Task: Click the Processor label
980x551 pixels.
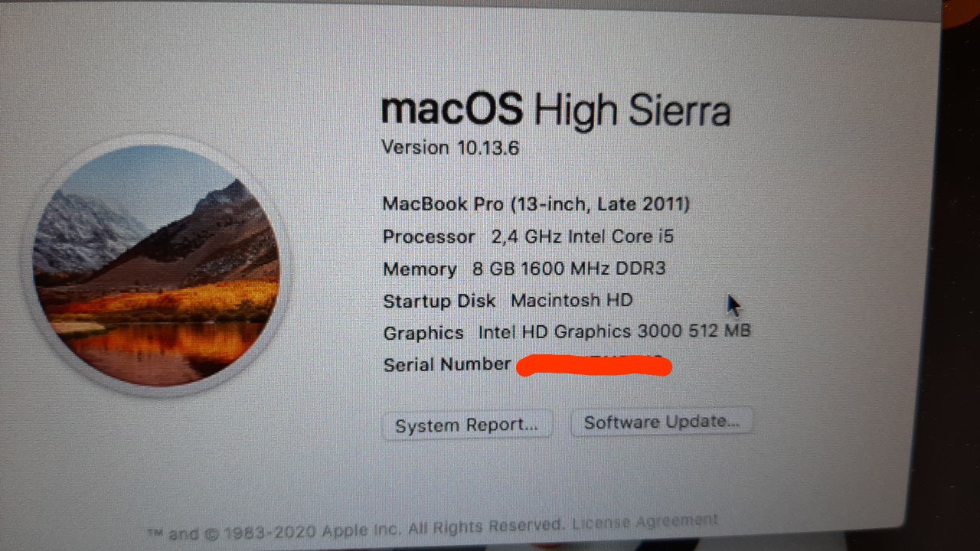Action: click(x=429, y=237)
